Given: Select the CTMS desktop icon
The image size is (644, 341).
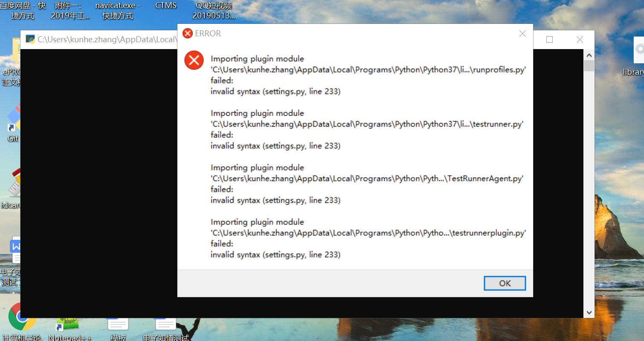Looking at the screenshot, I should [x=166, y=6].
